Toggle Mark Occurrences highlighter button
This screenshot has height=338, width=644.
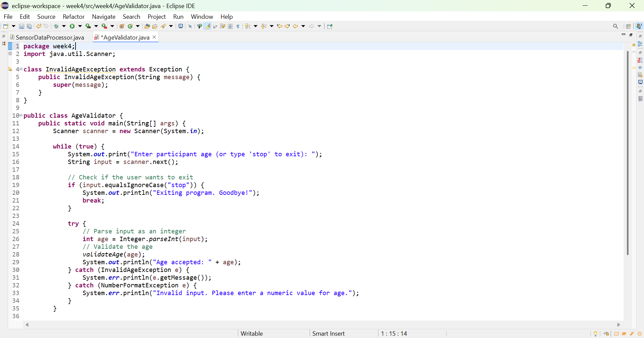[x=207, y=26]
